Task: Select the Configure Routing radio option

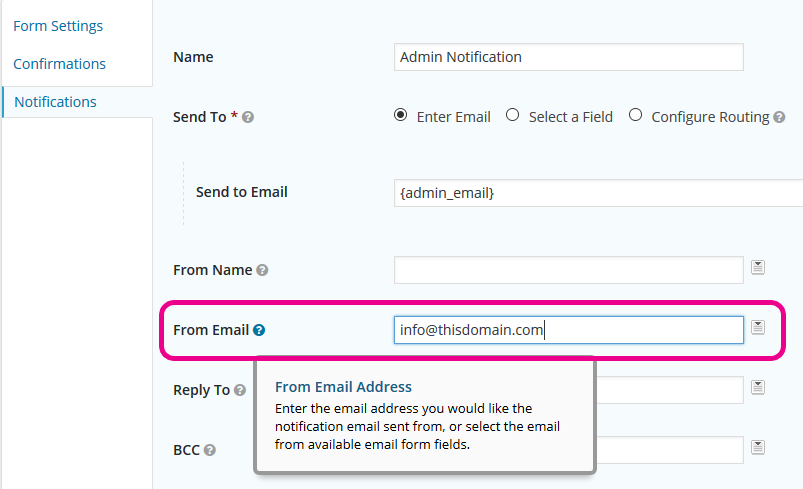Action: click(636, 115)
